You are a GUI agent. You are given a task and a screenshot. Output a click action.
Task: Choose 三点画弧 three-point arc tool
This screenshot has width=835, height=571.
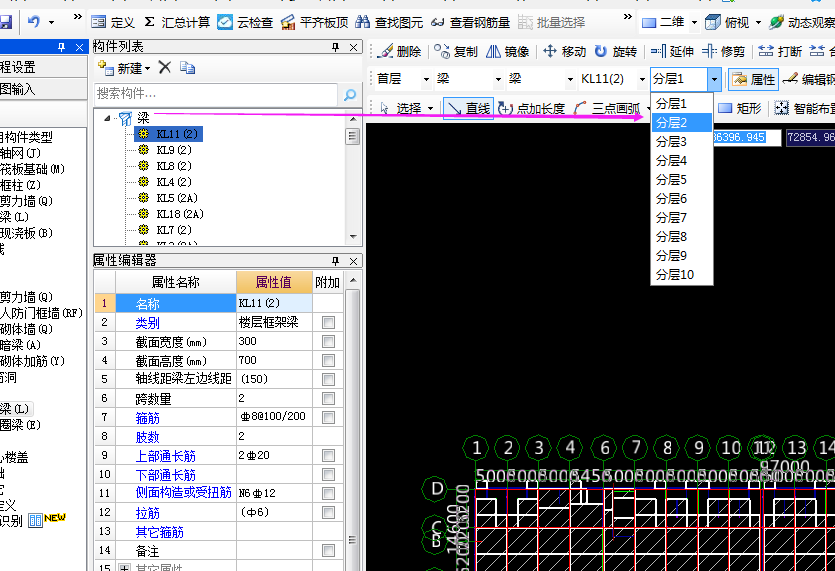(607, 108)
